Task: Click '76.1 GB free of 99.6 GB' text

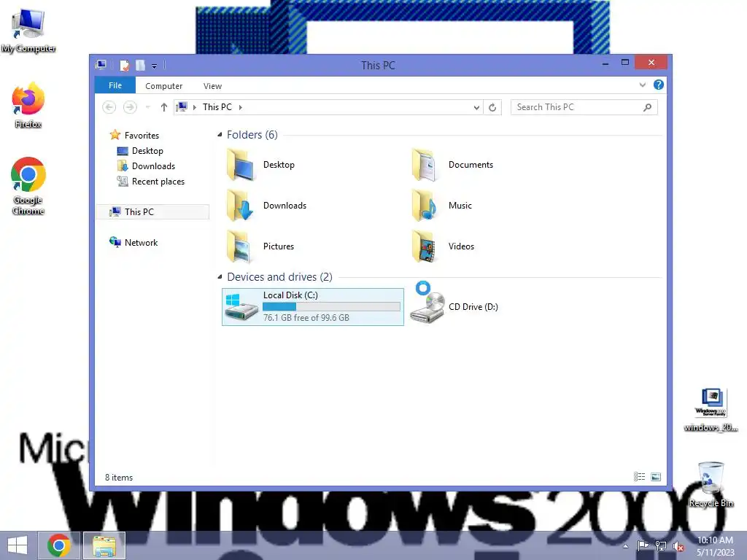Action: coord(306,318)
